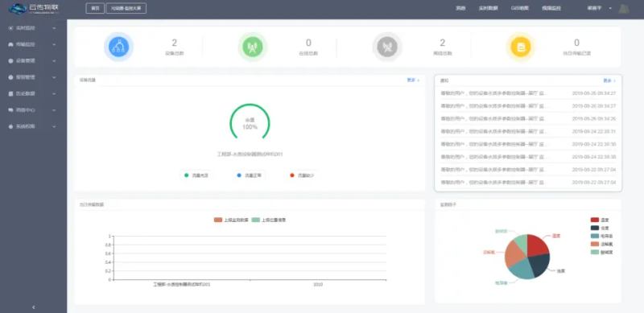The height and width of the screenshot is (313, 644).
Task: Toggle the red 流量缺少 legend item
Action: tap(302, 175)
